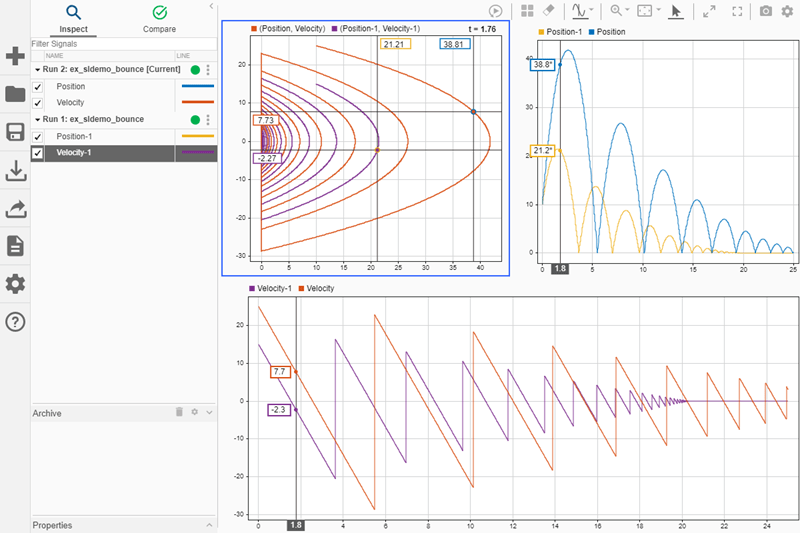
Task: Click the snapshot camera icon
Action: click(x=765, y=11)
